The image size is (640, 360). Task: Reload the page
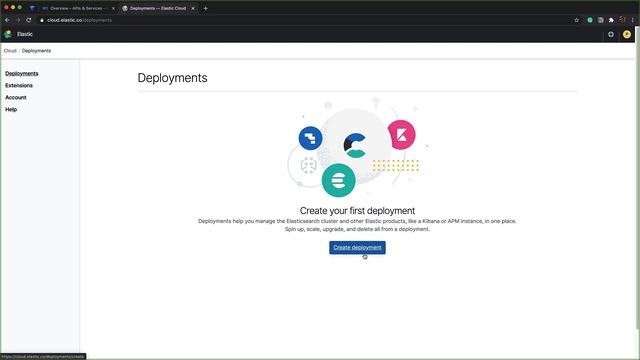pyautogui.click(x=29, y=20)
